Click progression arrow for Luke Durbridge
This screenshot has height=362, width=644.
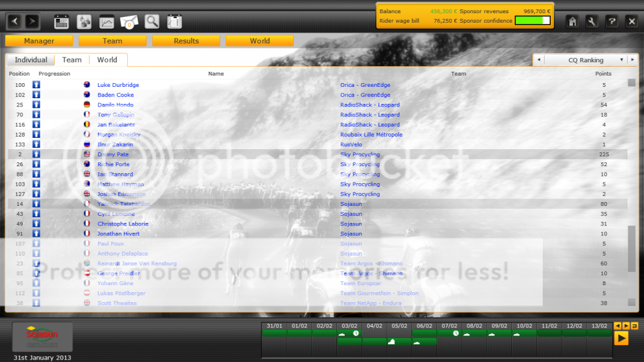36,85
